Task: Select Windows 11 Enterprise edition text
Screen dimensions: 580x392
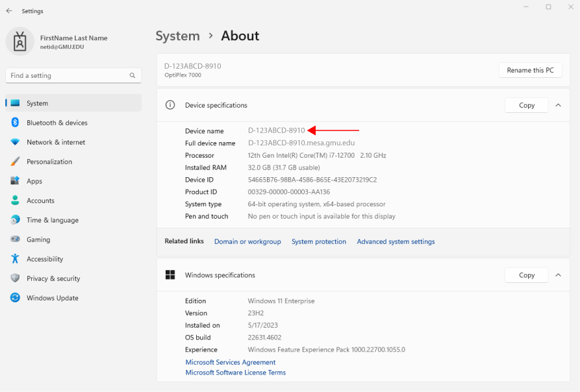Action: tap(281, 301)
